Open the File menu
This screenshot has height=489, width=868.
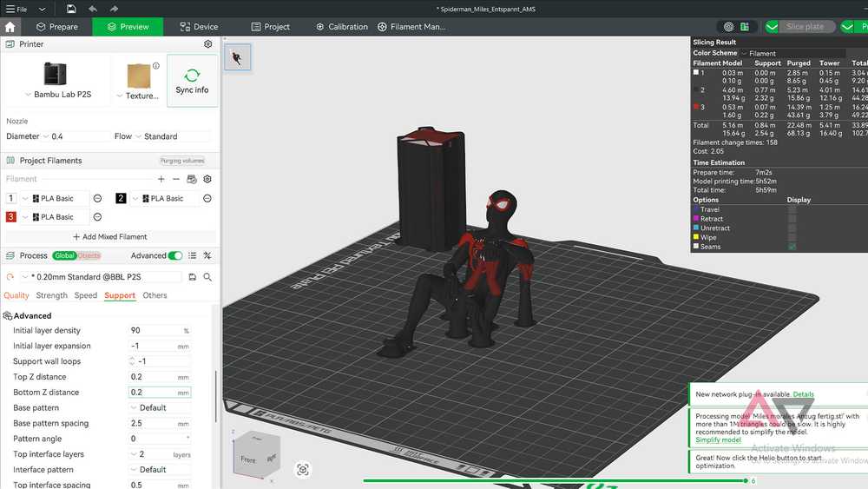tap(16, 9)
